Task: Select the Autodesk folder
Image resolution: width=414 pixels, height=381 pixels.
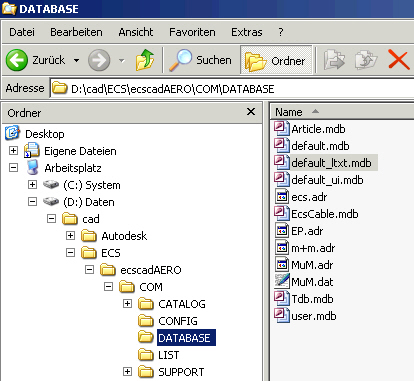Action: pyautogui.click(x=114, y=236)
